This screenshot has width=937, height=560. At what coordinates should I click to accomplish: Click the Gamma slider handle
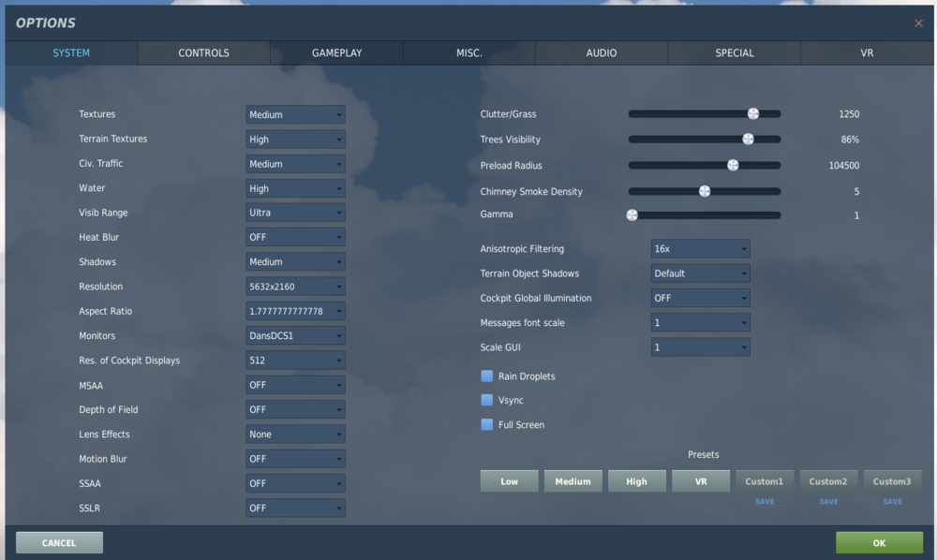coord(632,215)
